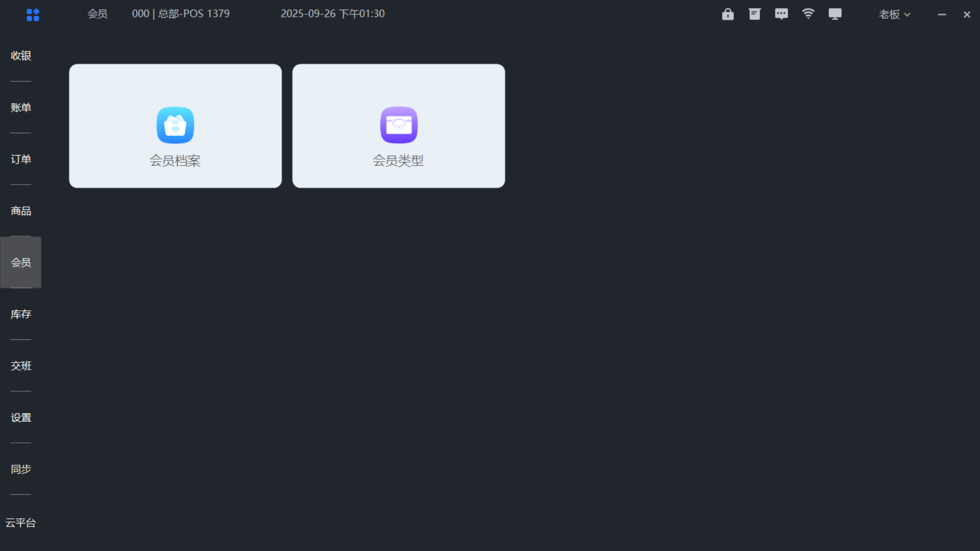Screen dimensions: 980x551
Task: Click the archive box icon
Action: 754,14
